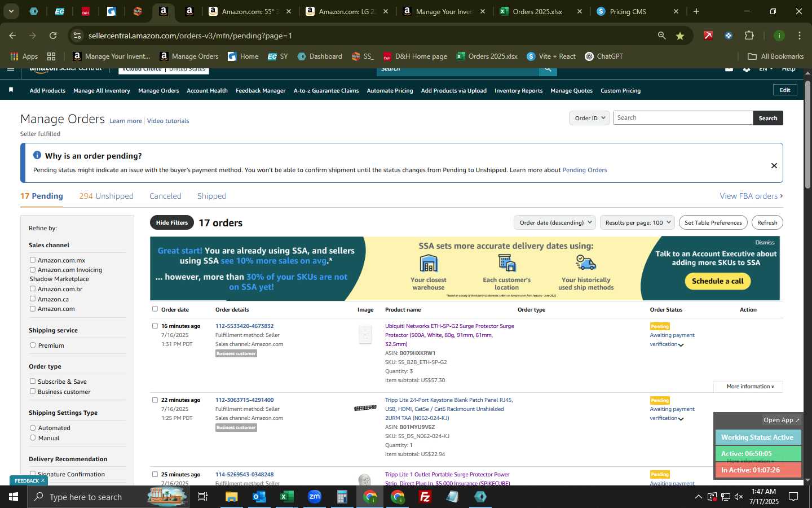Open the Calculator from the taskbar
812x508 pixels.
(x=342, y=497)
